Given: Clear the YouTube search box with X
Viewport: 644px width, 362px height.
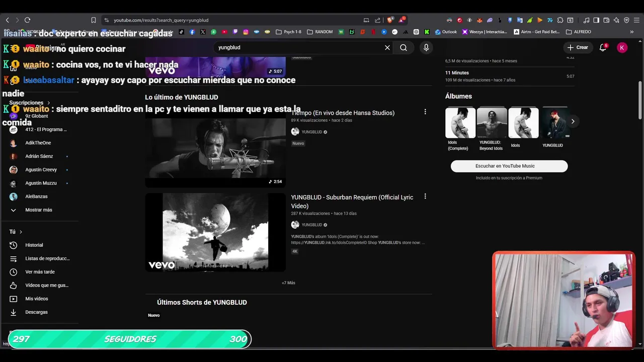Looking at the screenshot, I should (x=387, y=47).
